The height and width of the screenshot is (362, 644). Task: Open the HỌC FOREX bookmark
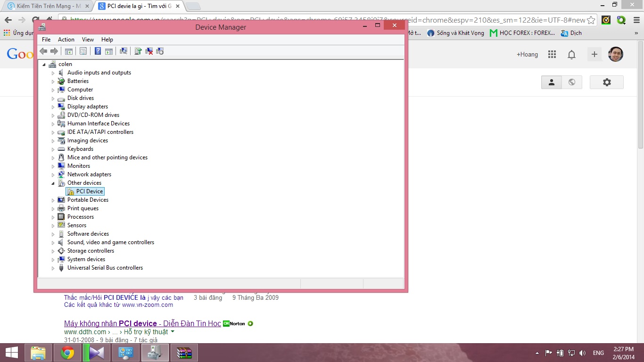[522, 33]
